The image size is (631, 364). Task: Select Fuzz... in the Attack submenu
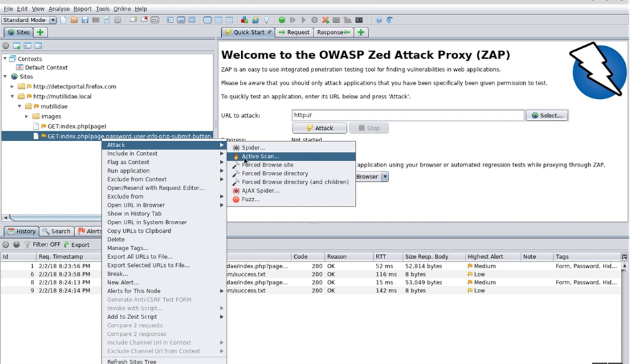[251, 199]
